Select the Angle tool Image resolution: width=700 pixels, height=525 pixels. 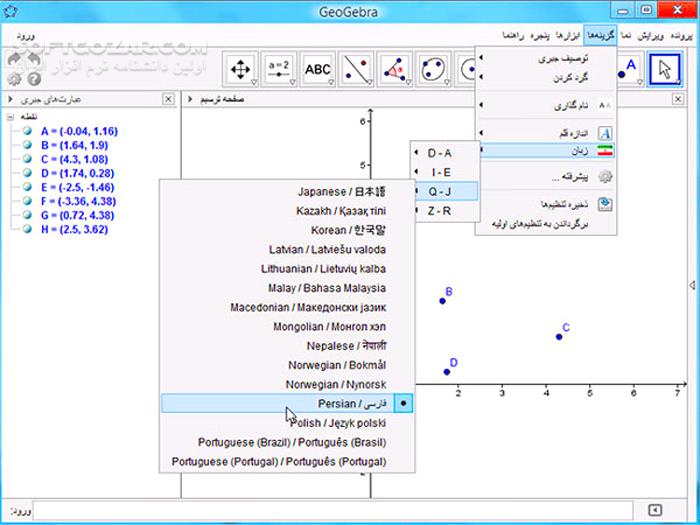click(394, 70)
